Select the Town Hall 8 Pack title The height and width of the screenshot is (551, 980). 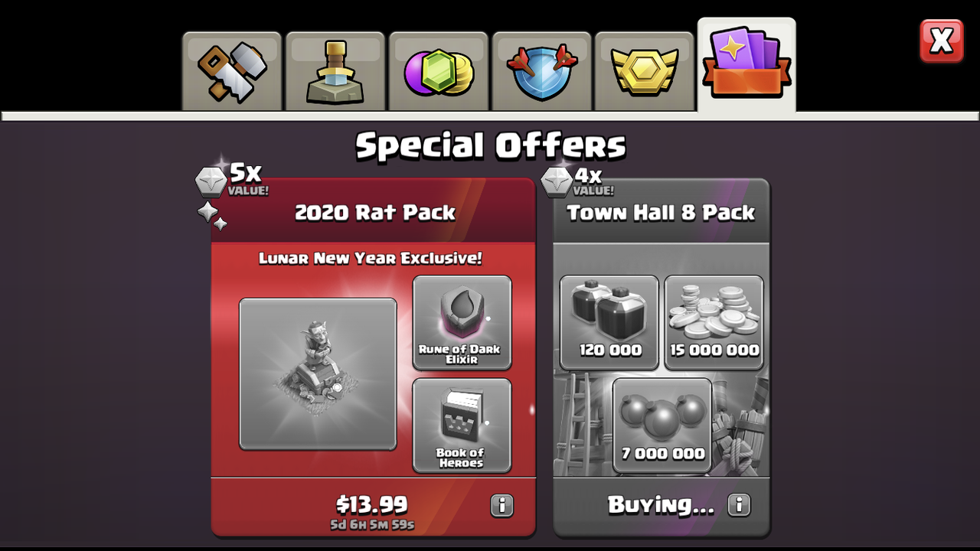point(661,213)
